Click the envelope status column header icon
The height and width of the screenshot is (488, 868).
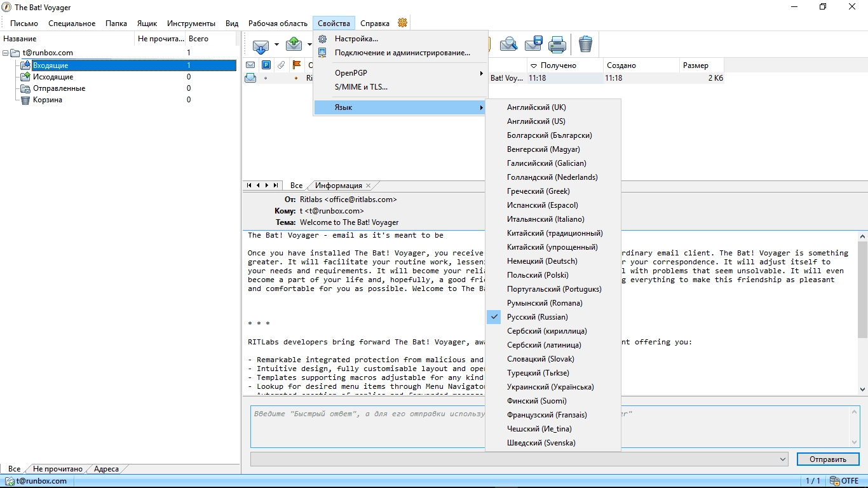[x=250, y=65]
